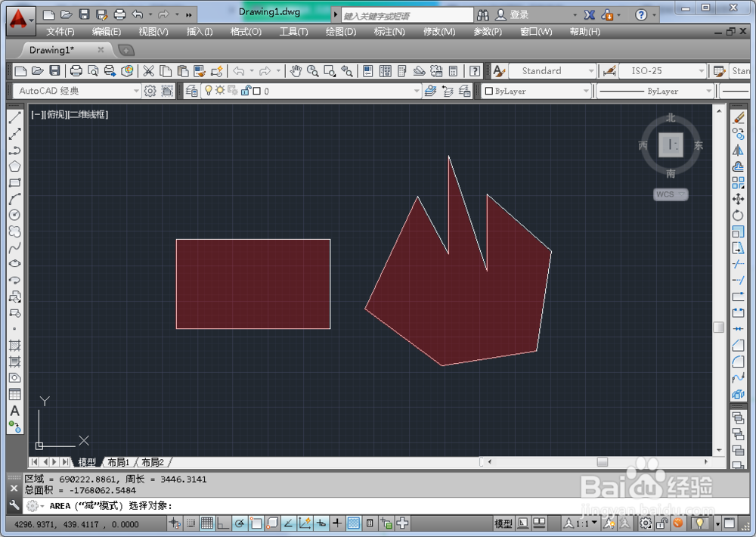Screen dimensions: 756x537
Task: Select the Offset tool
Action: click(x=738, y=166)
